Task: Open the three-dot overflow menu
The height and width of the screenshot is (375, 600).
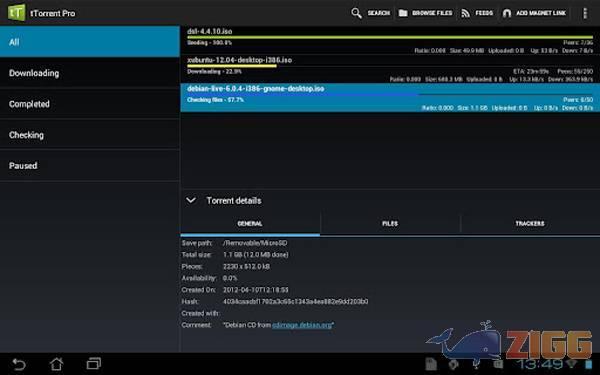Action: tap(585, 13)
